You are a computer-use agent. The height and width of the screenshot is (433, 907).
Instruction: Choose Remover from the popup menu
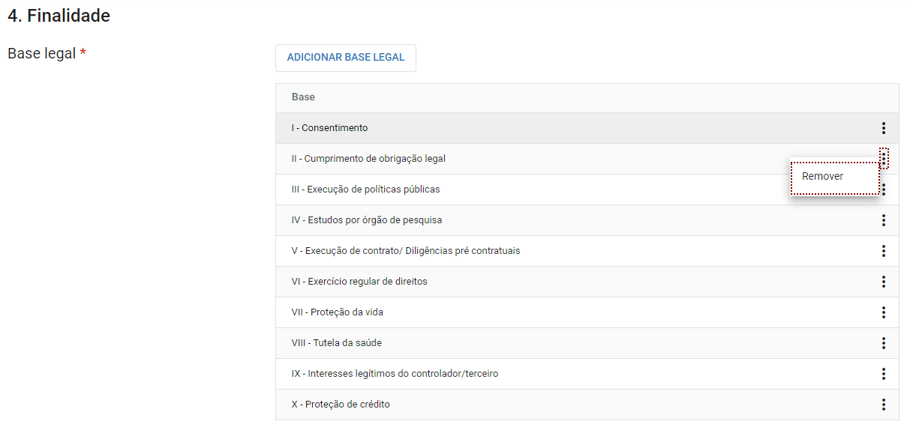pyautogui.click(x=835, y=177)
